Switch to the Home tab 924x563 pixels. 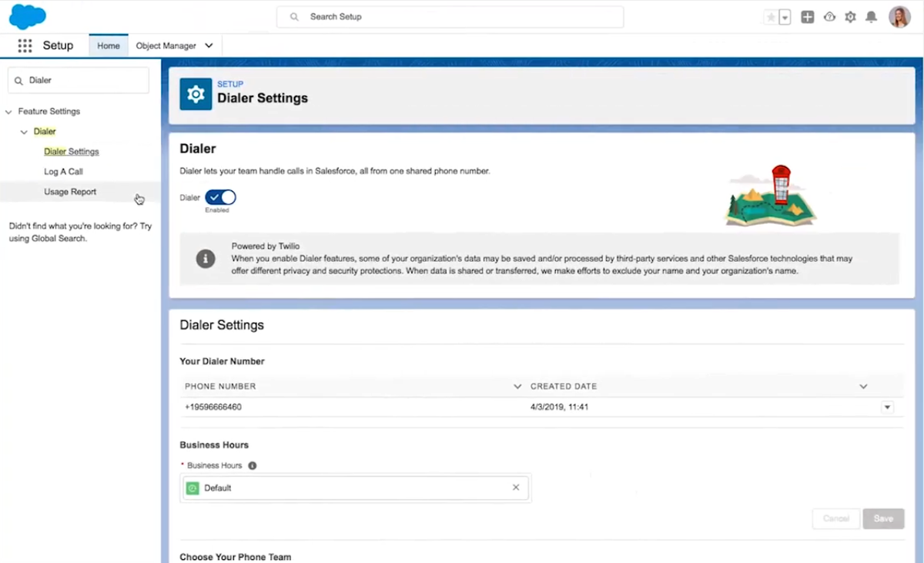pyautogui.click(x=108, y=45)
